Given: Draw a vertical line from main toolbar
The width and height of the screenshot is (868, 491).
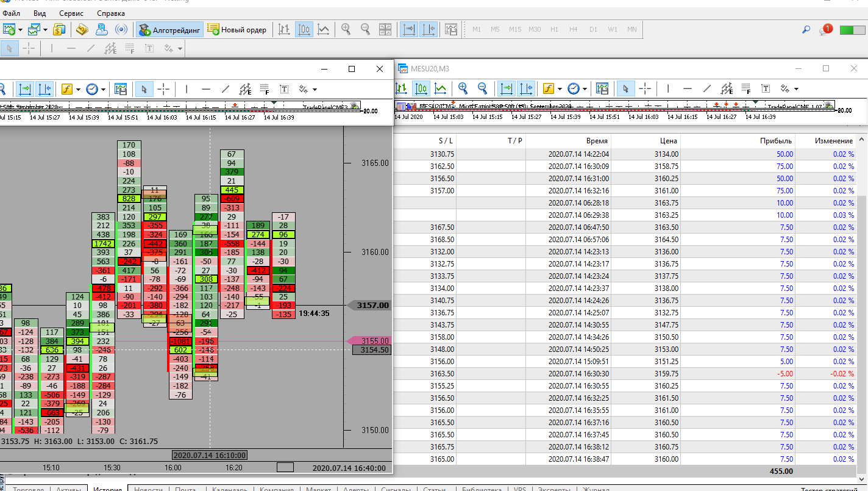Looking at the screenshot, I should click(x=52, y=48).
